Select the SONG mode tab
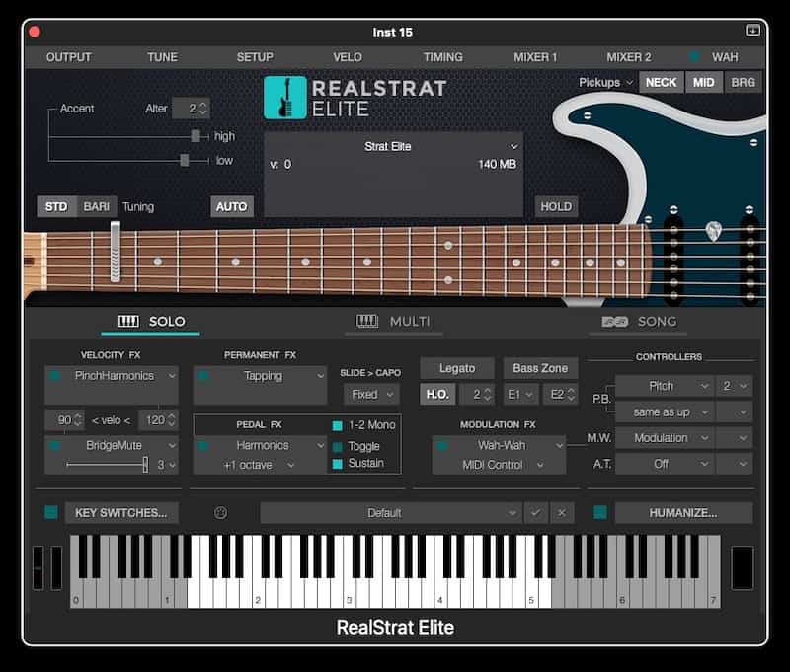Screen dimensions: 790x672 tap(639, 322)
